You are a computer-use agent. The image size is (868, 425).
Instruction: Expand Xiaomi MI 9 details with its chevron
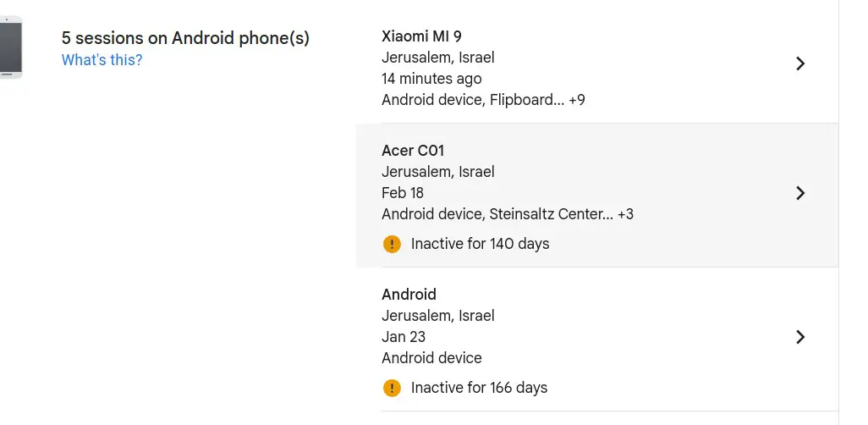tap(800, 63)
